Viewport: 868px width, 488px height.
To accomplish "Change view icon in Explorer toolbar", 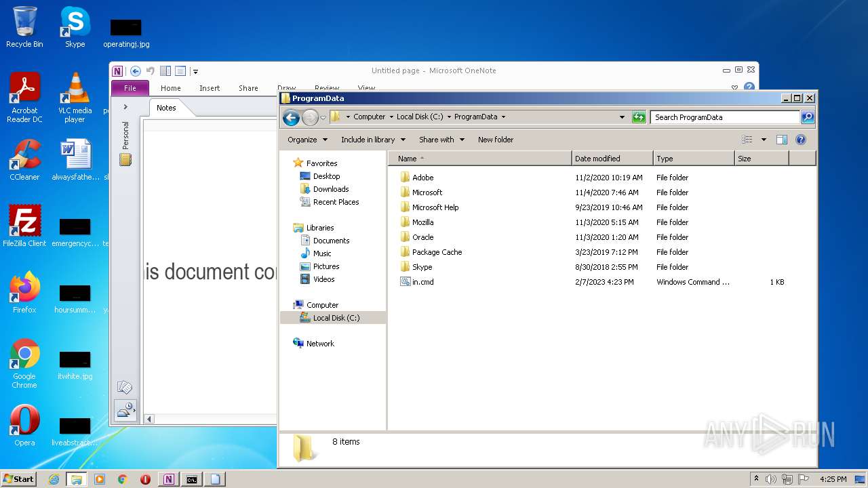I will click(x=747, y=140).
